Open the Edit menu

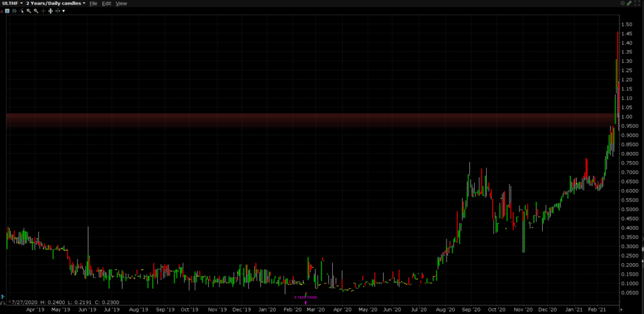coord(106,3)
